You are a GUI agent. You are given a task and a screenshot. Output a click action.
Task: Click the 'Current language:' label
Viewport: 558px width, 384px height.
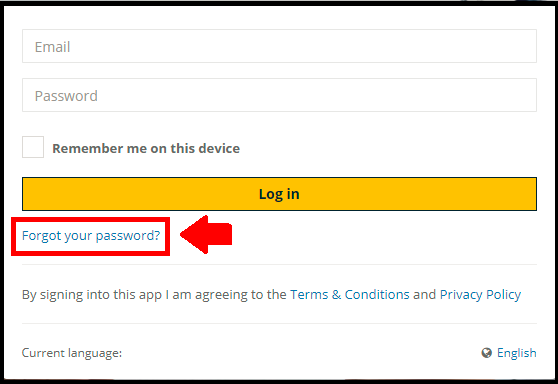pyautogui.click(x=72, y=353)
